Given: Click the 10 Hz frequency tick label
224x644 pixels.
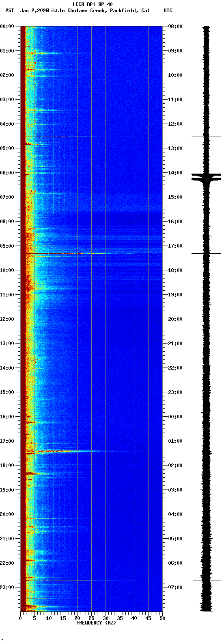Looking at the screenshot, I should (x=49, y=618).
